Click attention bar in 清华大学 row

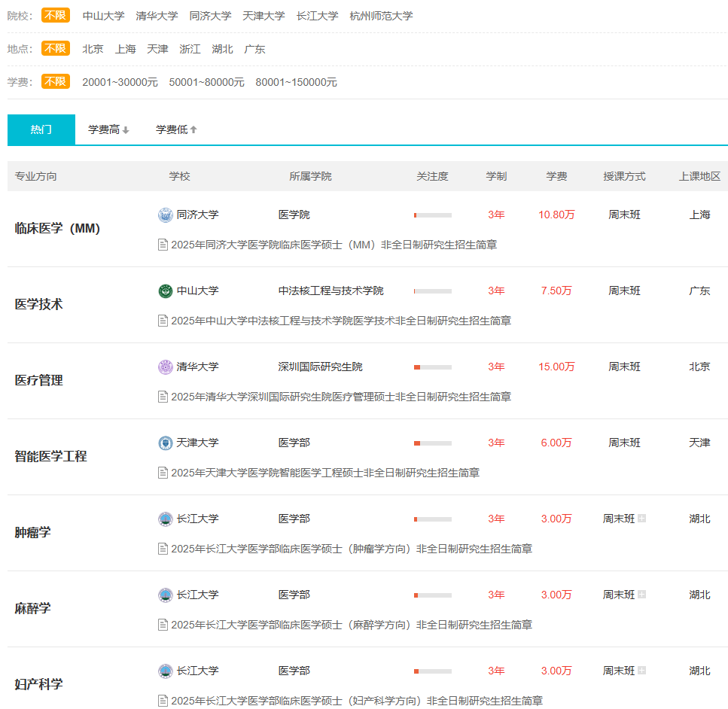433,367
